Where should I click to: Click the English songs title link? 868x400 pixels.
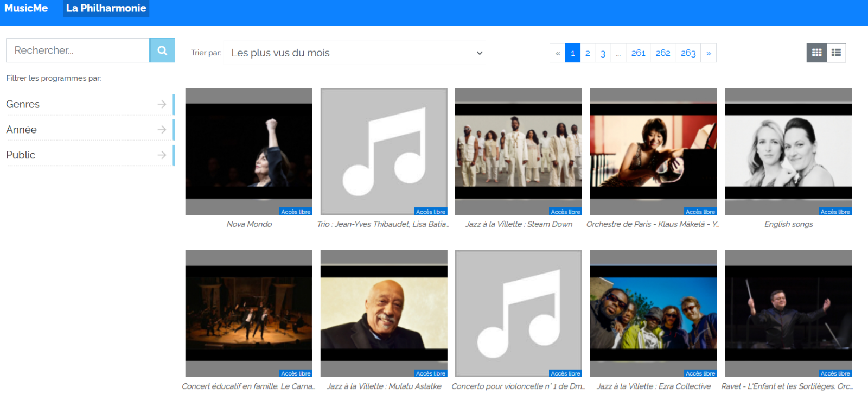pyautogui.click(x=788, y=224)
